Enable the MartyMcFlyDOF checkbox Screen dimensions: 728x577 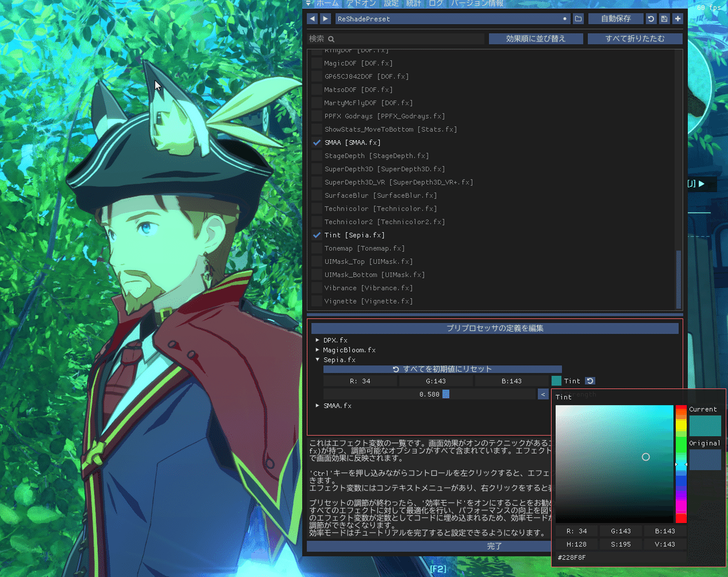pos(317,103)
